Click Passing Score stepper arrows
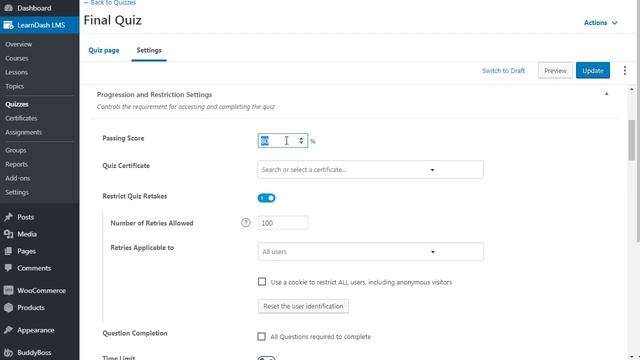The width and height of the screenshot is (640, 360). [x=301, y=140]
